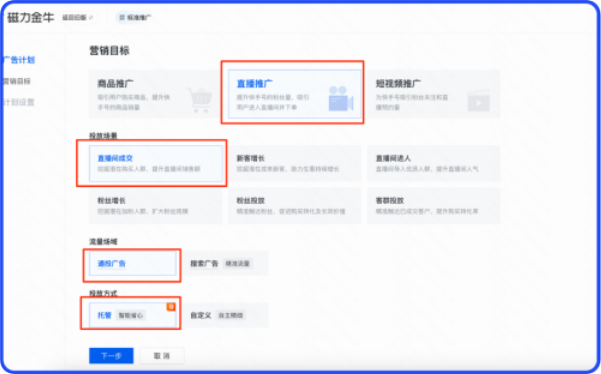Click the 营销目标 page heading
The height and width of the screenshot is (374, 601).
[x=109, y=51]
